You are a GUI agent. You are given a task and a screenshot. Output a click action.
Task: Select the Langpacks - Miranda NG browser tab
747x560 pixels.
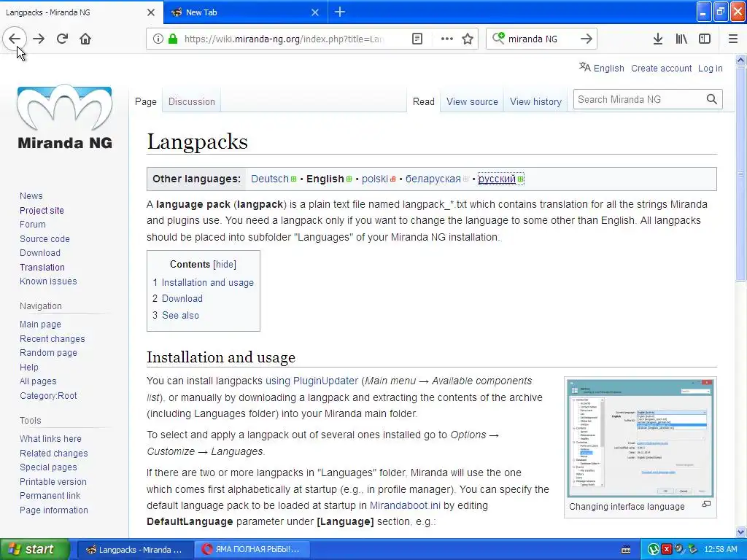pos(82,12)
